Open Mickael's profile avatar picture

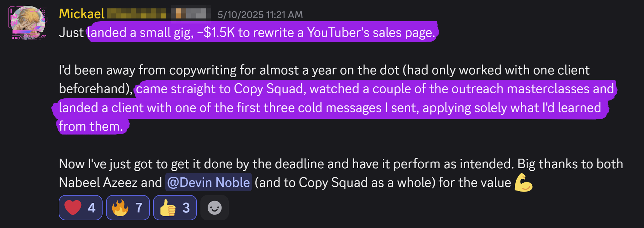point(28,22)
